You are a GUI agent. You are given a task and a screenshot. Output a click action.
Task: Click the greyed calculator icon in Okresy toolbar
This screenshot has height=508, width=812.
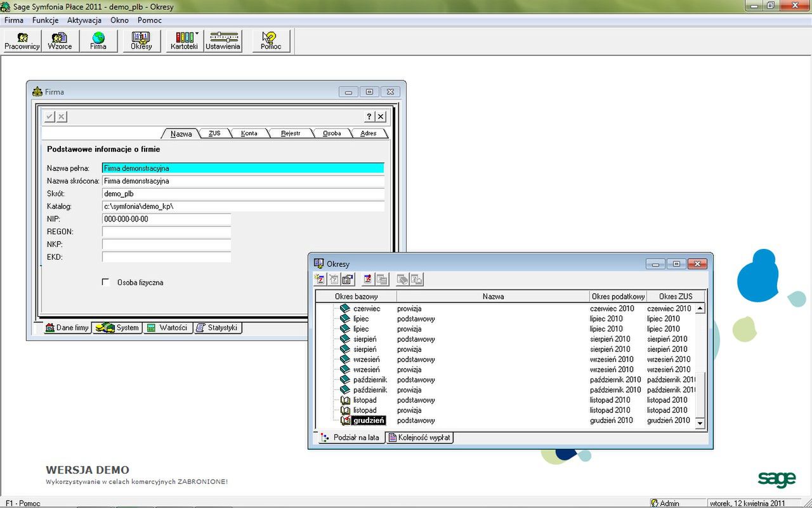[x=381, y=279]
